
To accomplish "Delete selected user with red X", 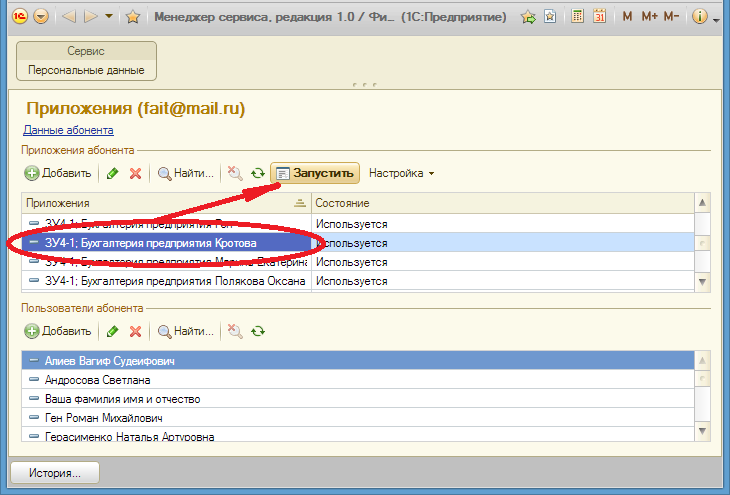I will pyautogui.click(x=135, y=332).
